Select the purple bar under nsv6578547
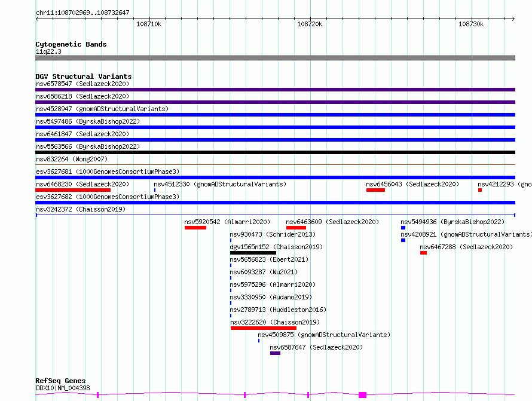532x401 pixels. tap(275, 90)
